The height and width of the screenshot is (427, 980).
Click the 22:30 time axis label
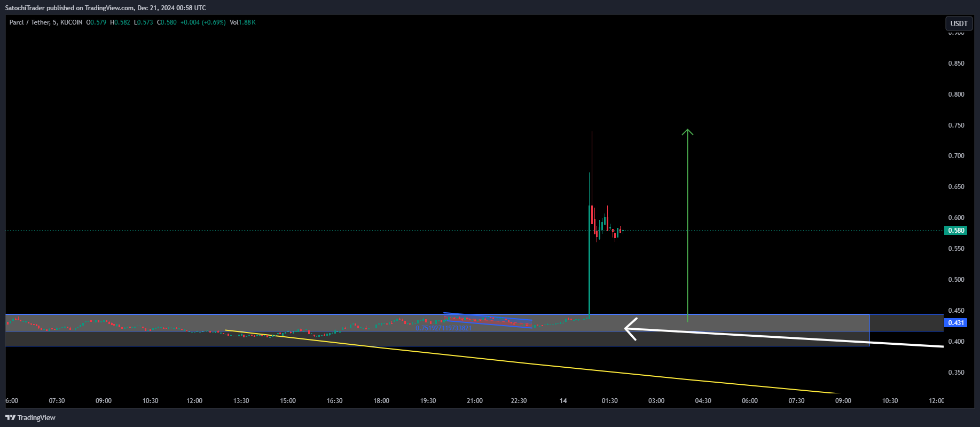pyautogui.click(x=519, y=401)
